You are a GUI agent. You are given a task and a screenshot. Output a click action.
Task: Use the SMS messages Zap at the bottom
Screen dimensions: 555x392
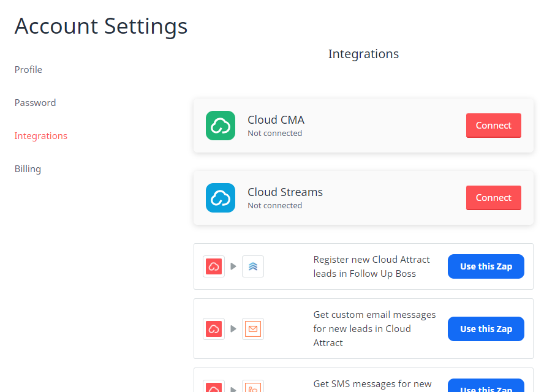(486, 388)
